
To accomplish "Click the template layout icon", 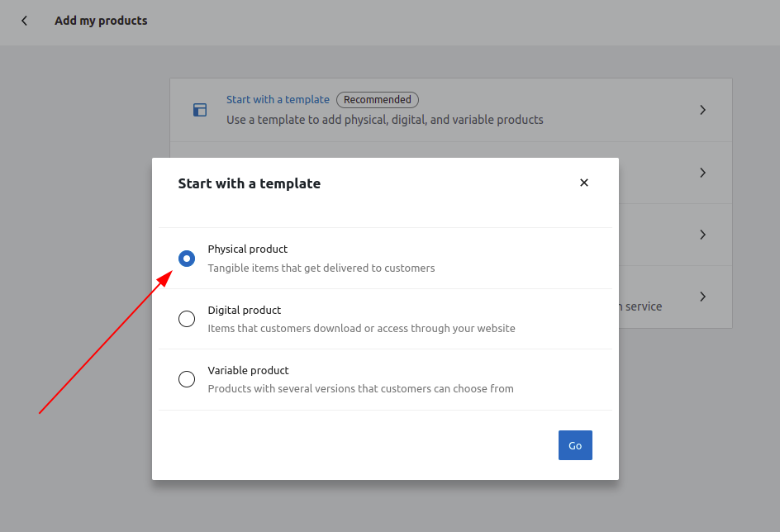I will 200,110.
